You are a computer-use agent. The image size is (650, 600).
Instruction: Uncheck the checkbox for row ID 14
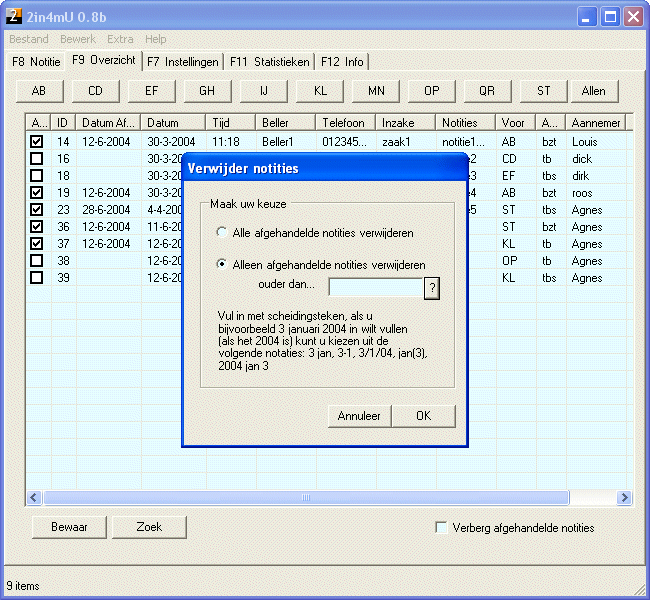[36, 142]
